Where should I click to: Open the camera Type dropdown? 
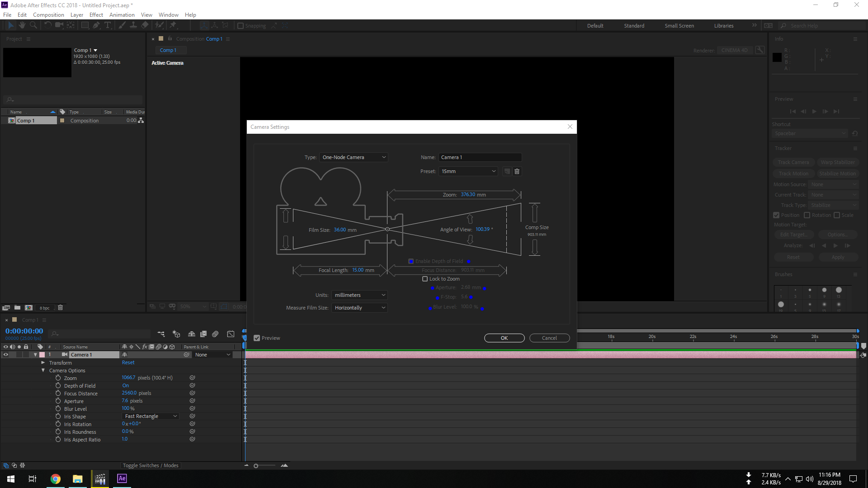(x=354, y=157)
